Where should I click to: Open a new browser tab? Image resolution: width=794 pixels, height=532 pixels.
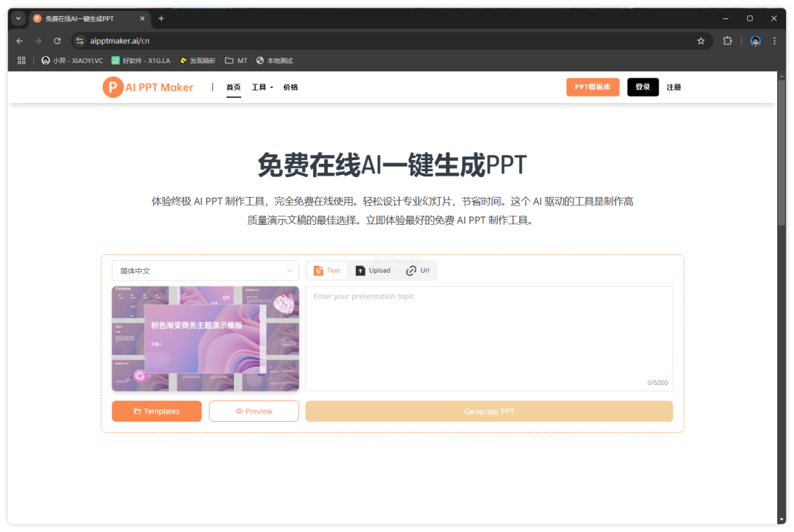pos(161,18)
